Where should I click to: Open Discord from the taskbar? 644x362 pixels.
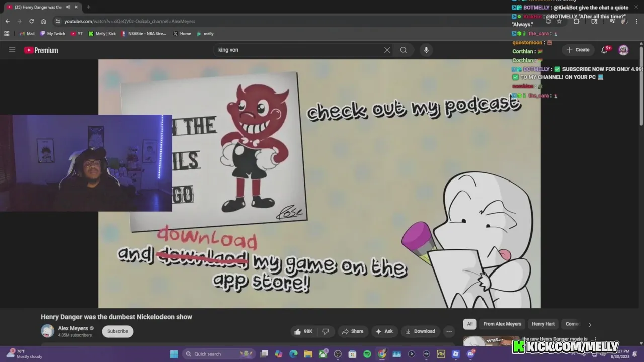(x=470, y=354)
